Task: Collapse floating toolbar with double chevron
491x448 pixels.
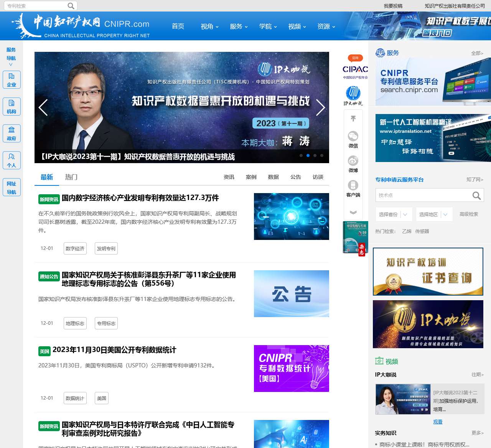Action: click(353, 212)
